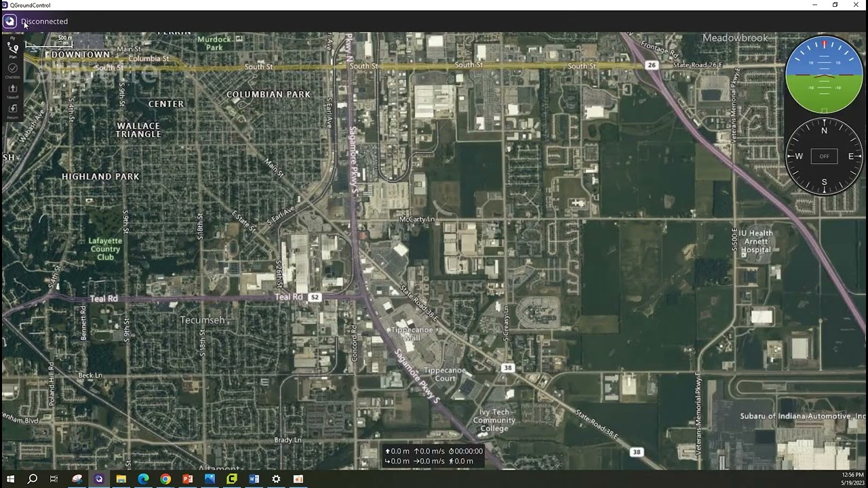The height and width of the screenshot is (488, 868).
Task: Open the telemetry values bar
Action: point(433,456)
